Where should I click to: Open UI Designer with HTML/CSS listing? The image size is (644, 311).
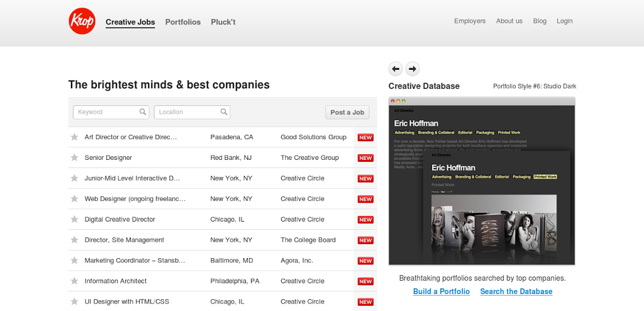click(x=127, y=302)
